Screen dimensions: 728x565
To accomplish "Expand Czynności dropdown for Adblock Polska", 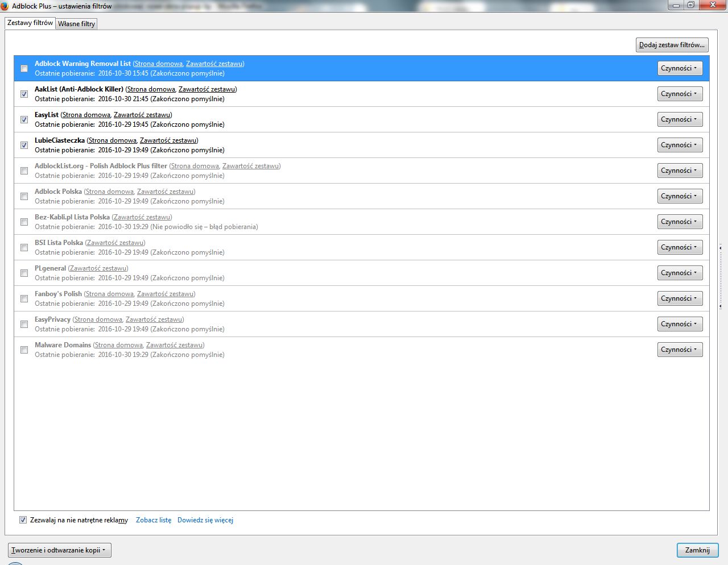I will coord(680,196).
